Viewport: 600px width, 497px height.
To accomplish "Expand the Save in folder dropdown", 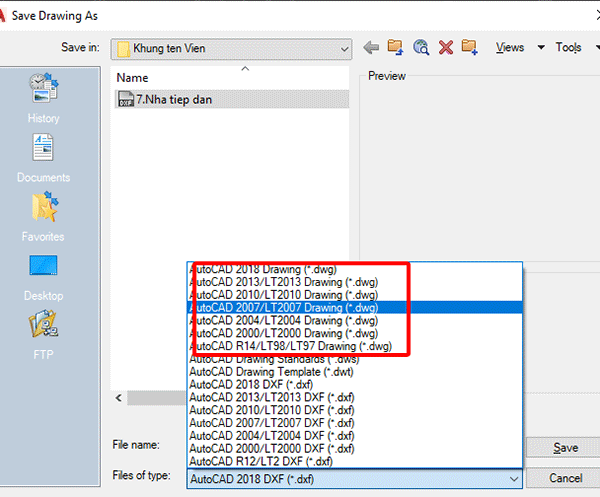I will click(344, 49).
